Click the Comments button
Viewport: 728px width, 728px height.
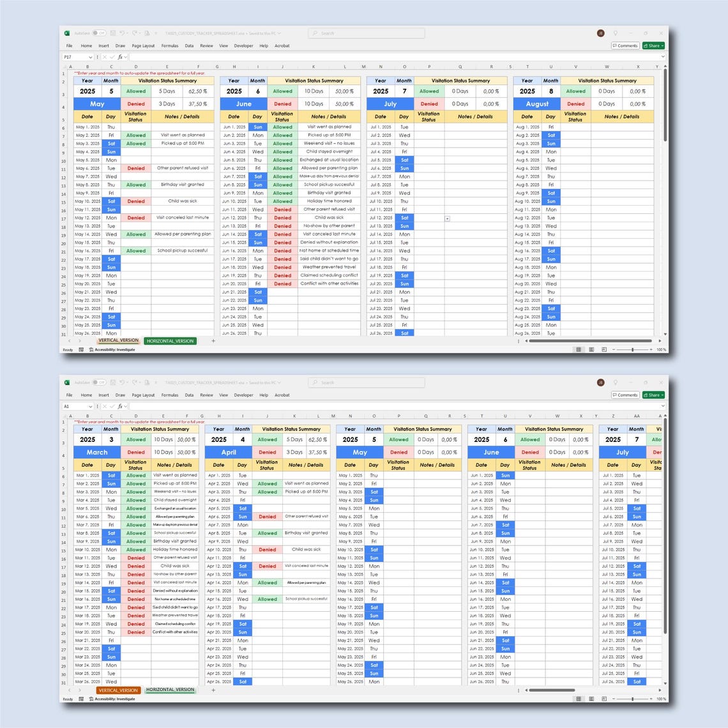pyautogui.click(x=625, y=45)
